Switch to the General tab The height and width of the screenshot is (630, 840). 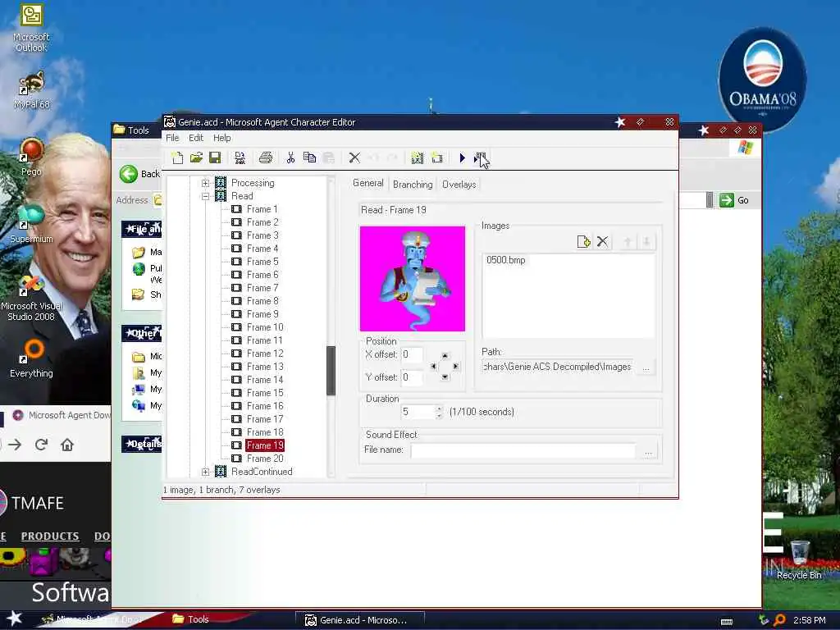click(x=368, y=183)
